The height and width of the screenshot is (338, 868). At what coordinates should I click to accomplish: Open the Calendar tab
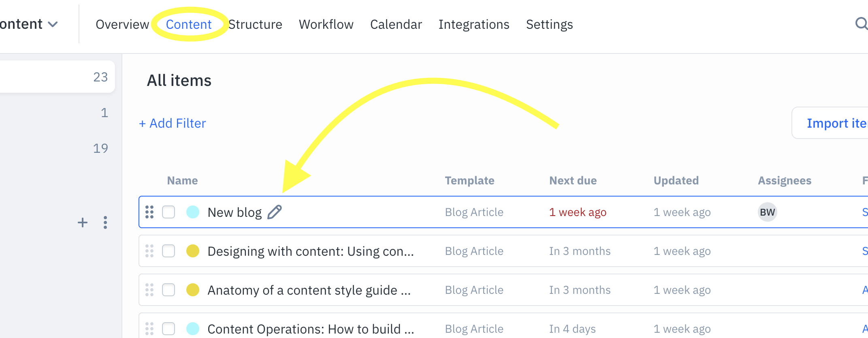396,24
